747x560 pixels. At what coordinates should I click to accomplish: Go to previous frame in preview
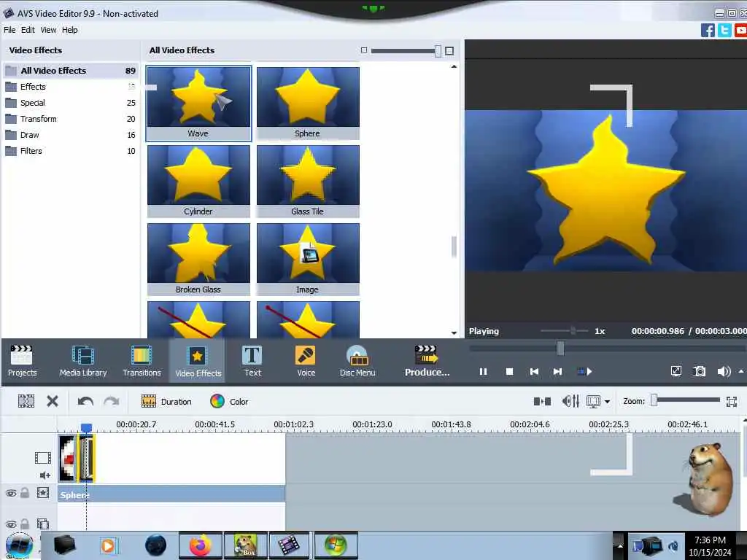point(534,371)
